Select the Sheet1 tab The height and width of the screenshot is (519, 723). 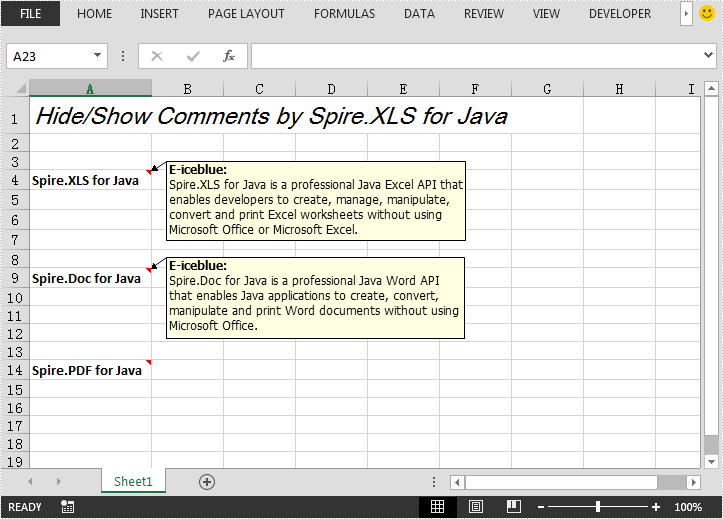pos(133,481)
